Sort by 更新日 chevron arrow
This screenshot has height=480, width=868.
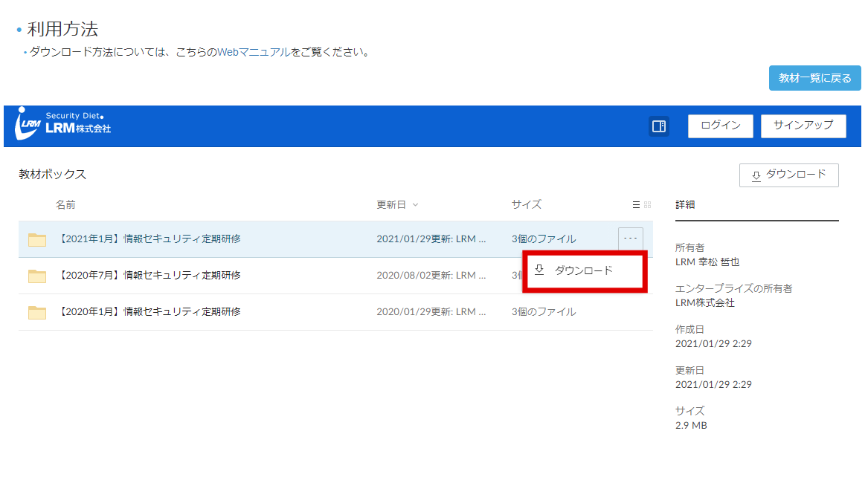(416, 204)
